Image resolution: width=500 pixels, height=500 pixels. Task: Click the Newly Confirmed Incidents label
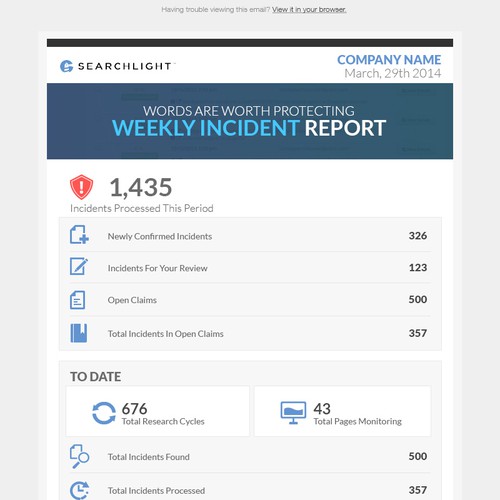160,236
